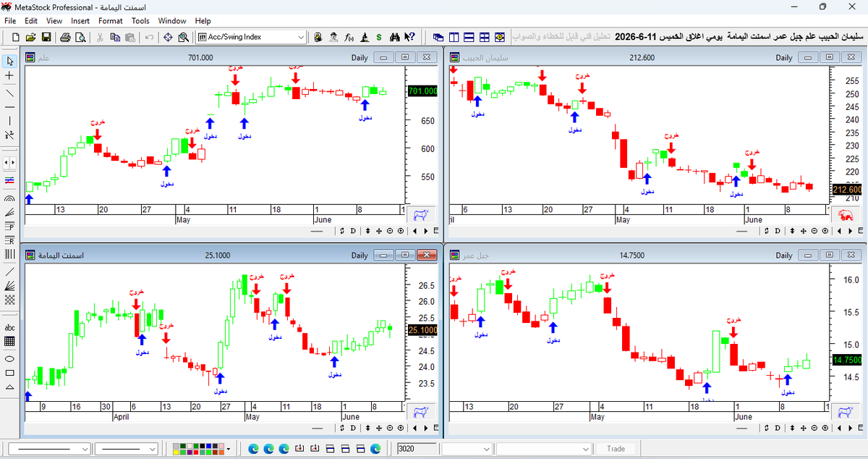Open the Format menu
868x459 pixels.
click(111, 21)
